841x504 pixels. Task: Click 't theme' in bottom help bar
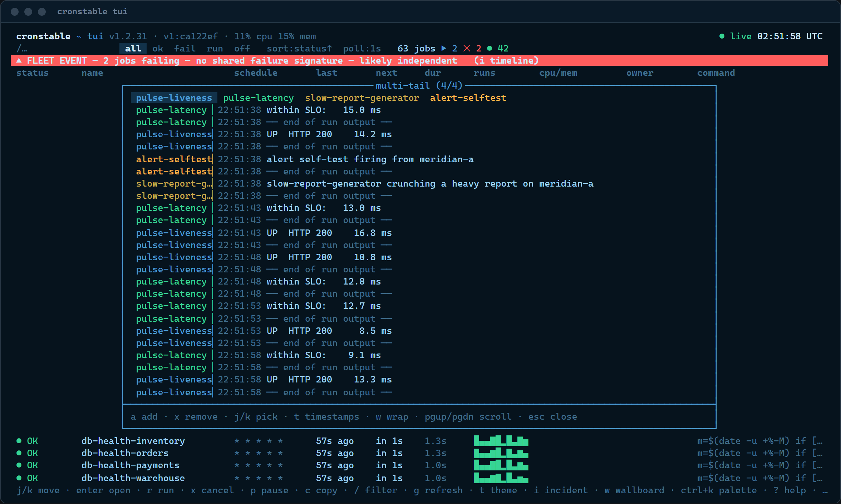point(498,490)
